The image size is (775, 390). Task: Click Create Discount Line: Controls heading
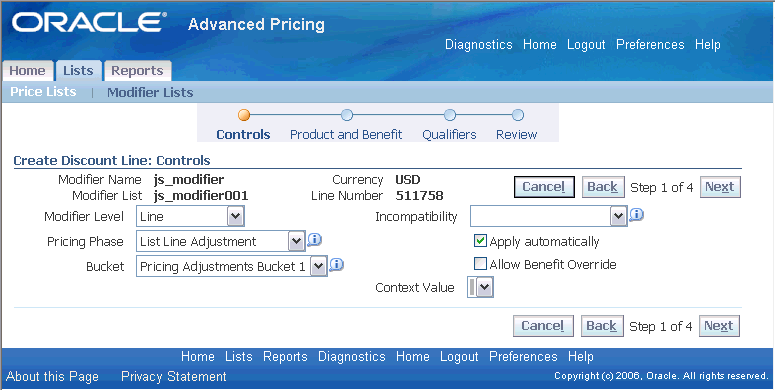tap(112, 161)
